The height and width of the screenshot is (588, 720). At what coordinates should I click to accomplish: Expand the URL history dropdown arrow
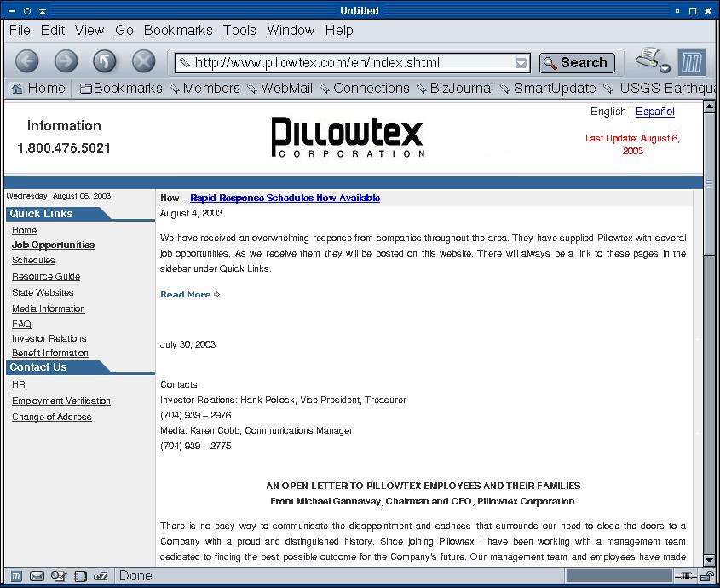[x=521, y=63]
